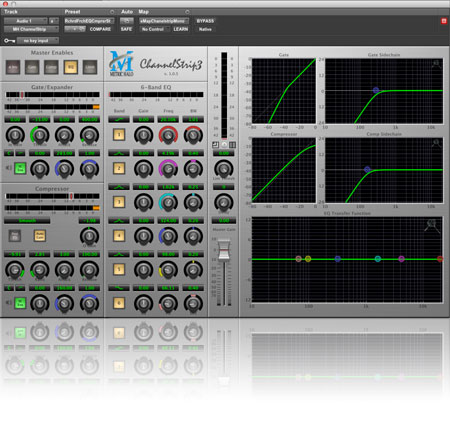Click the BYPASS button
The width and height of the screenshot is (450, 427).
point(205,21)
